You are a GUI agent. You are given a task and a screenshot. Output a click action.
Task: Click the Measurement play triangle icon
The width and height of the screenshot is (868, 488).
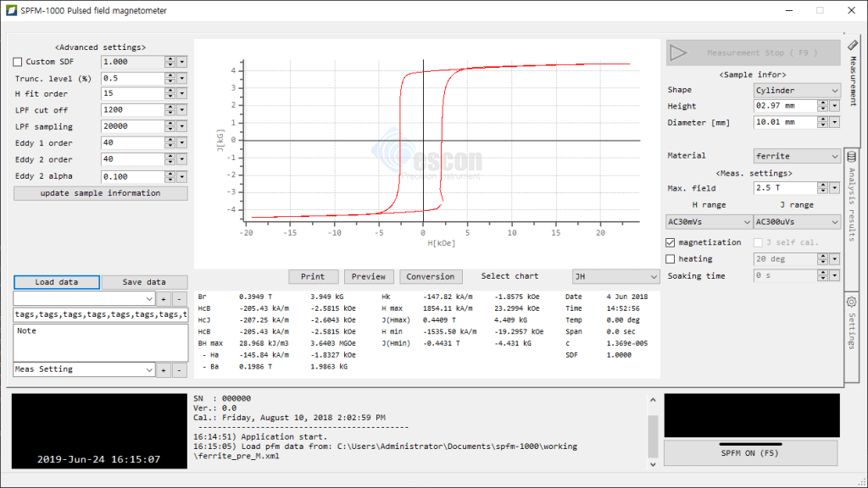(x=678, y=53)
